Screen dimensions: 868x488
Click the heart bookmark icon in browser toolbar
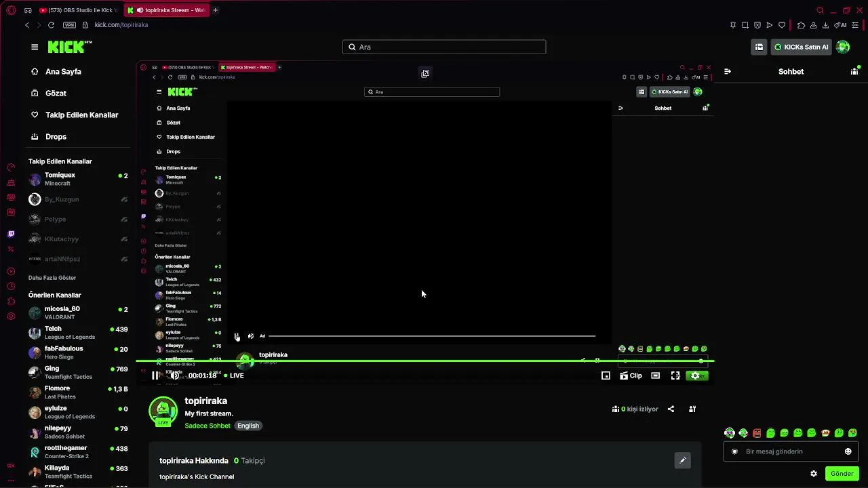click(x=782, y=25)
